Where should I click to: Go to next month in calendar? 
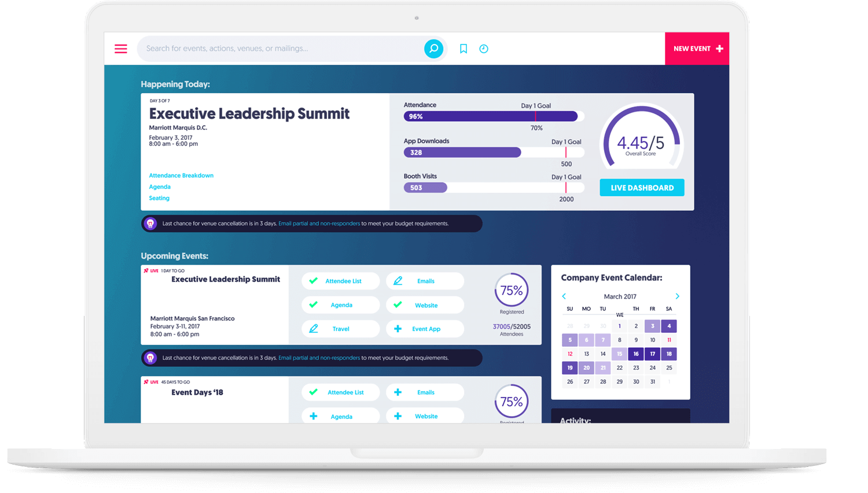pyautogui.click(x=677, y=296)
